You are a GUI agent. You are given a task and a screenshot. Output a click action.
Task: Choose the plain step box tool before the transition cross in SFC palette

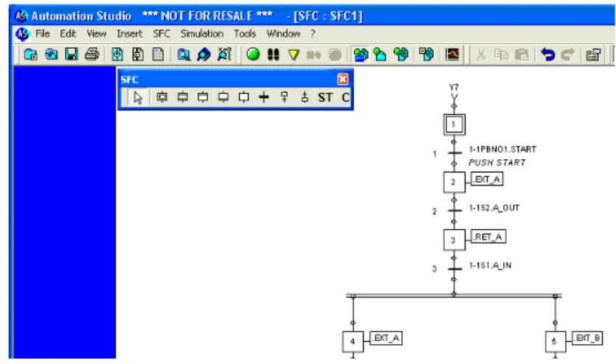click(x=243, y=97)
